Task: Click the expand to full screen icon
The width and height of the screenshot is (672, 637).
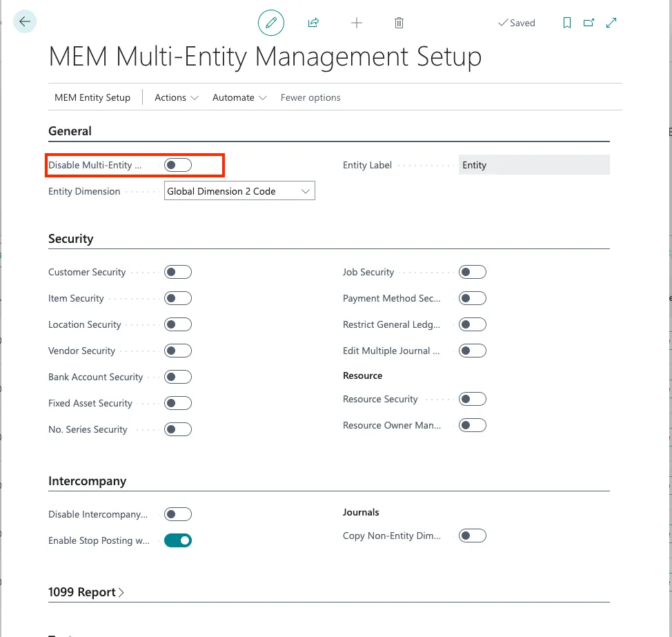Action: 611,23
